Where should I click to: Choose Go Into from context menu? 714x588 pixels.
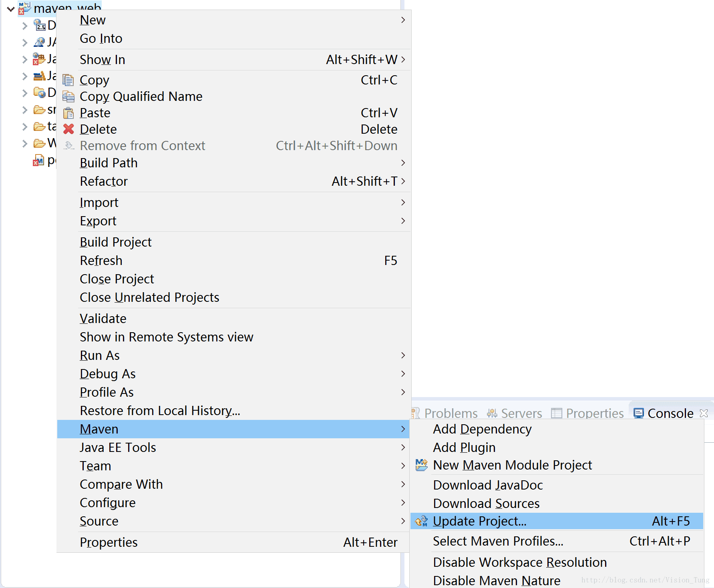coord(234,38)
